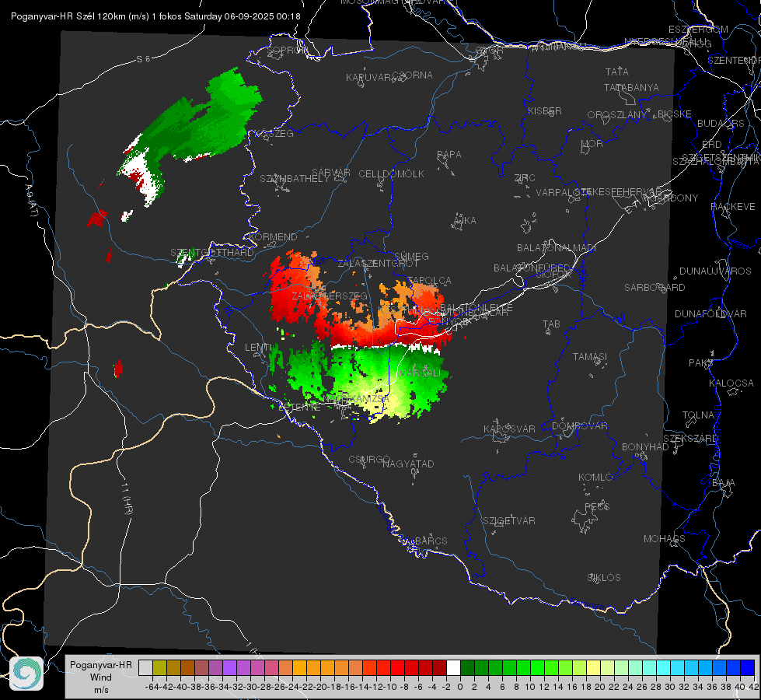Click the SZENTGOTTHÁRD city label
761x700 pixels.
click(212, 253)
